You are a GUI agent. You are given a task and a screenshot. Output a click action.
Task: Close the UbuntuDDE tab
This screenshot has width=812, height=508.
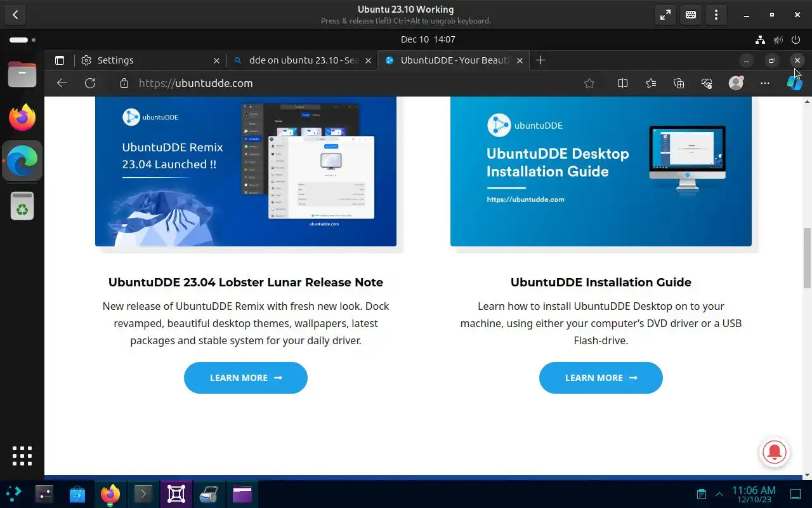[x=520, y=60]
